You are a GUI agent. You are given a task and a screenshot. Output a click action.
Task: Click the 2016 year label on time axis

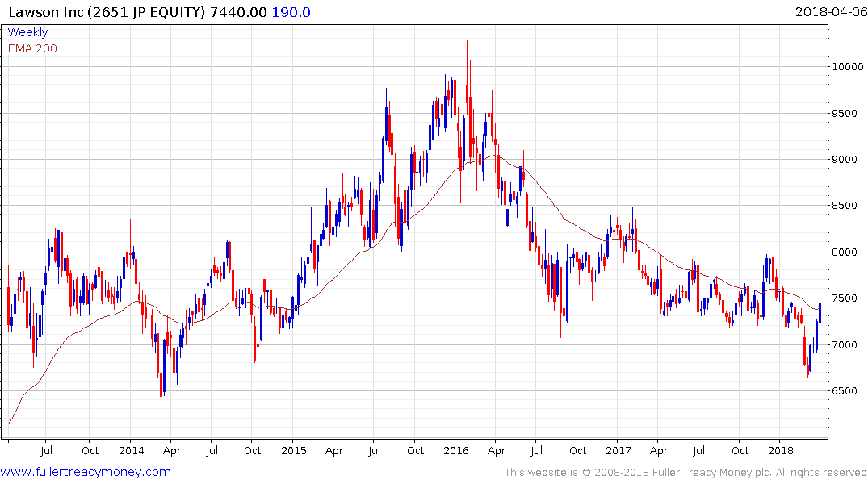[x=456, y=450]
